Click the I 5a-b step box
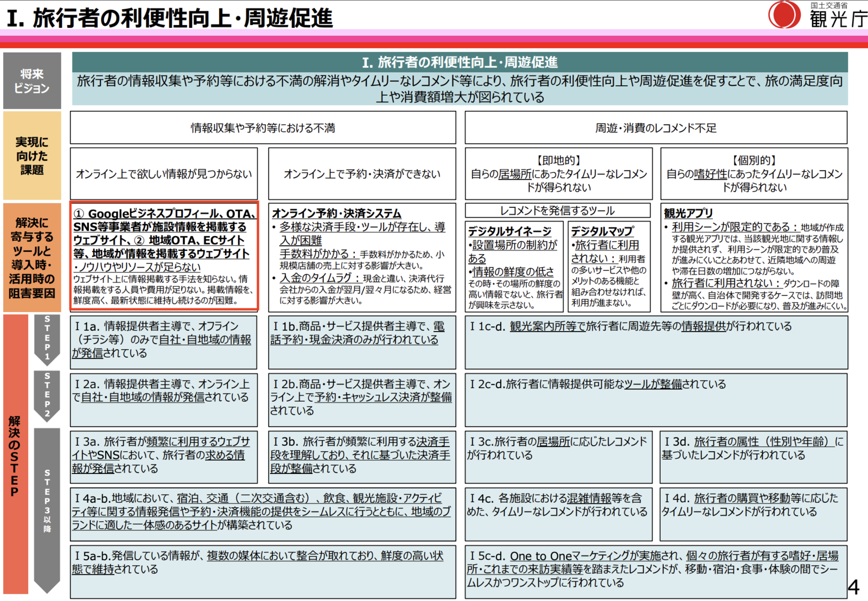This screenshot has width=868, height=601. (x=263, y=572)
